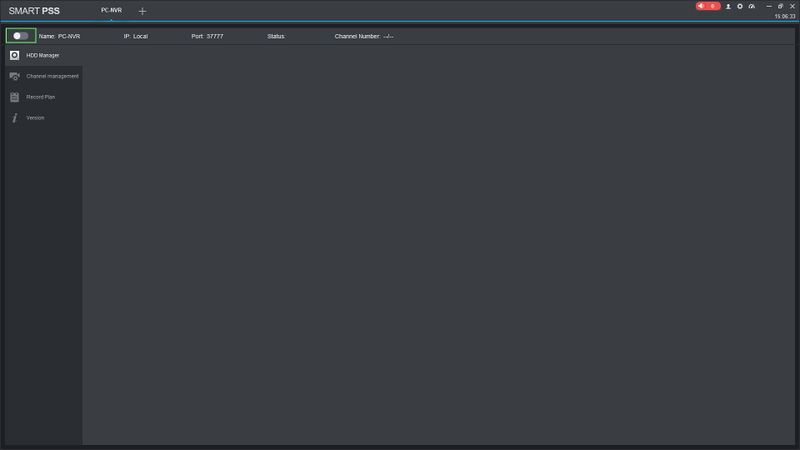Open the HDD Manager menu entry
The image size is (800, 450).
pyautogui.click(x=44, y=55)
